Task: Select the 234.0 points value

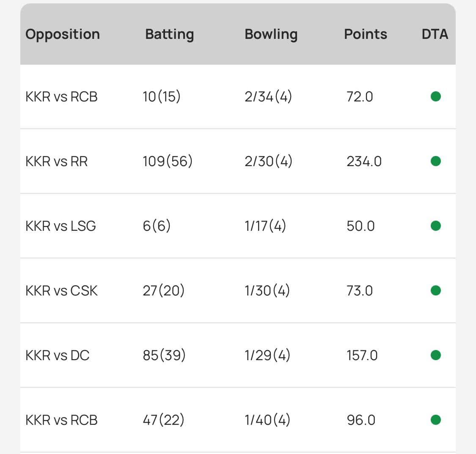Action: click(x=364, y=161)
